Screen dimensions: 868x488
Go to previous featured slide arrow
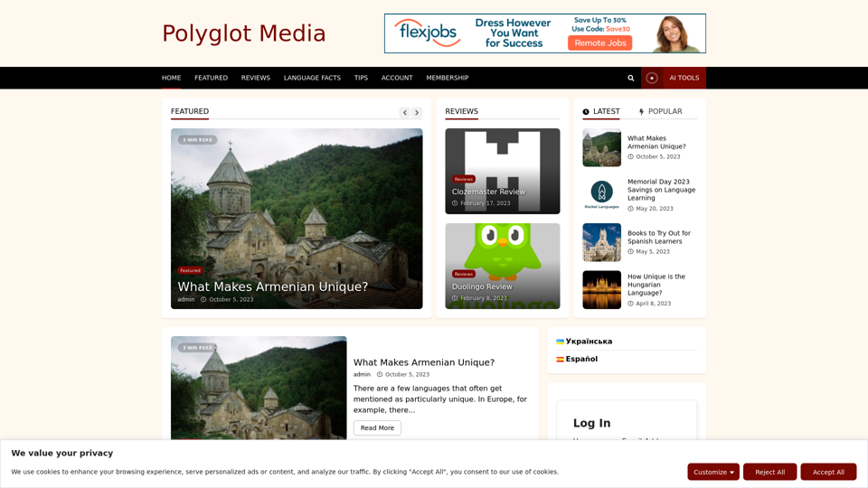click(405, 113)
